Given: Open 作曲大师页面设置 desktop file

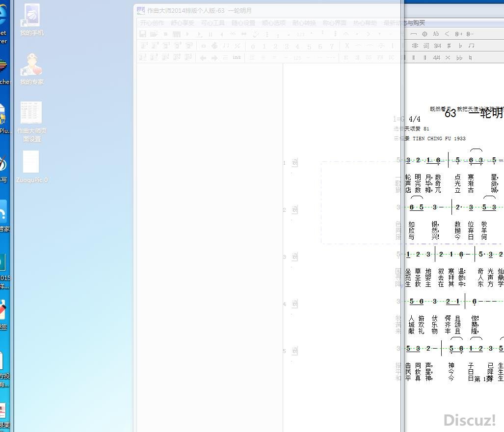Looking at the screenshot, I should click(x=31, y=122).
